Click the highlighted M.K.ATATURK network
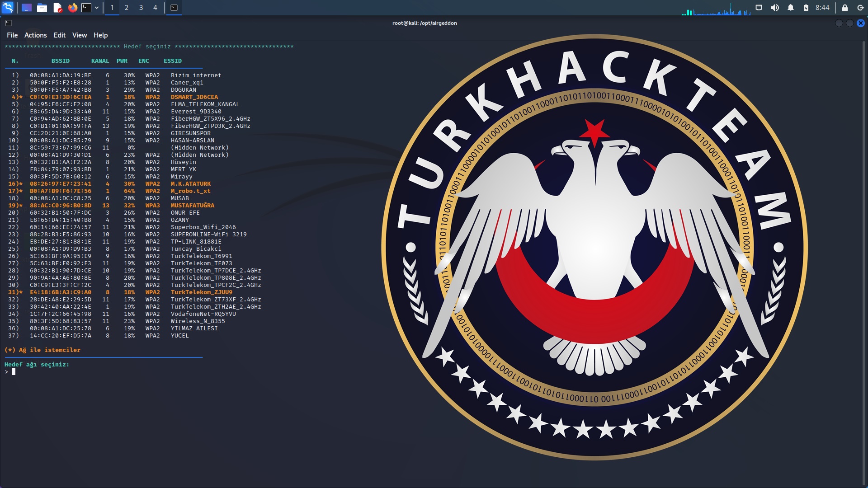 point(191,184)
